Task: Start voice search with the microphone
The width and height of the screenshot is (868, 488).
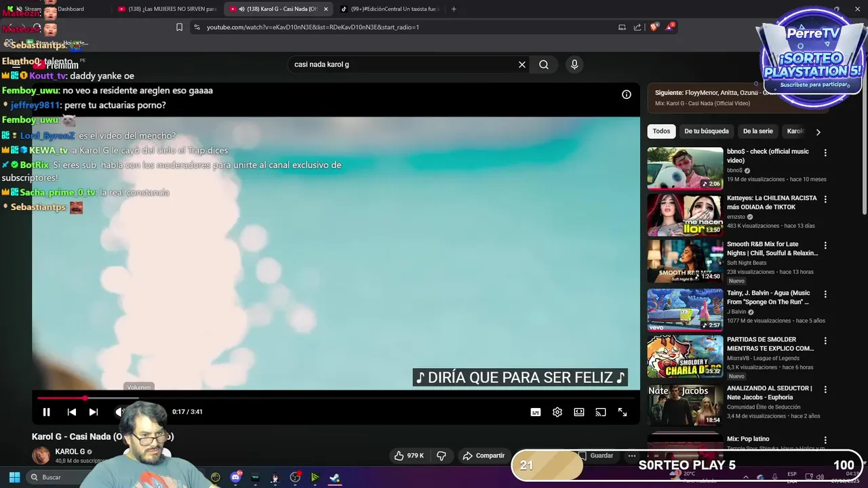Action: pyautogui.click(x=574, y=64)
